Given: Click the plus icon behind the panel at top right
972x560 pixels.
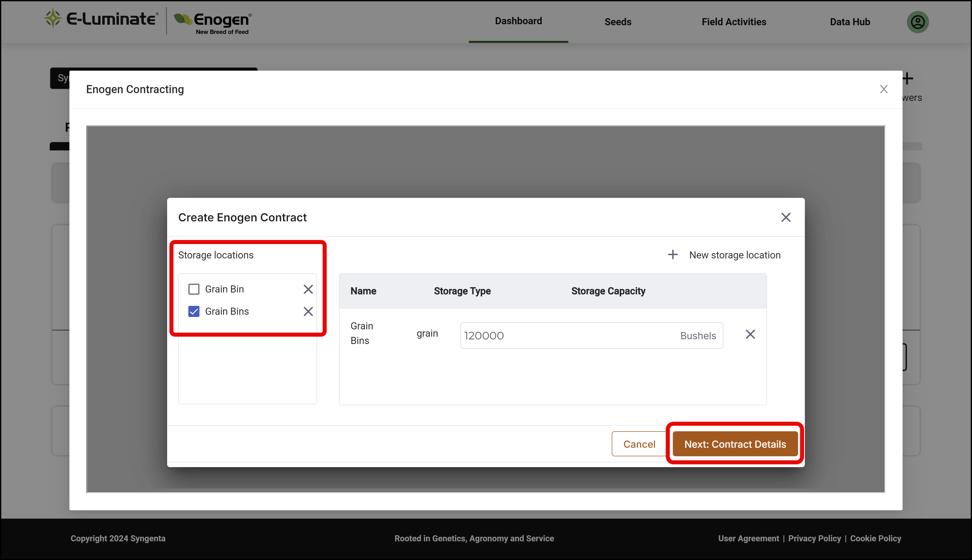Looking at the screenshot, I should tap(908, 78).
